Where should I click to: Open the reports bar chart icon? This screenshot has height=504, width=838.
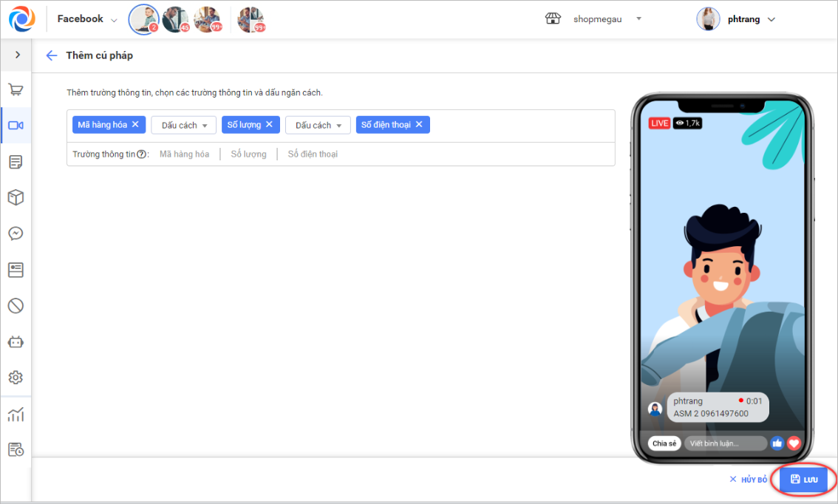point(16,414)
